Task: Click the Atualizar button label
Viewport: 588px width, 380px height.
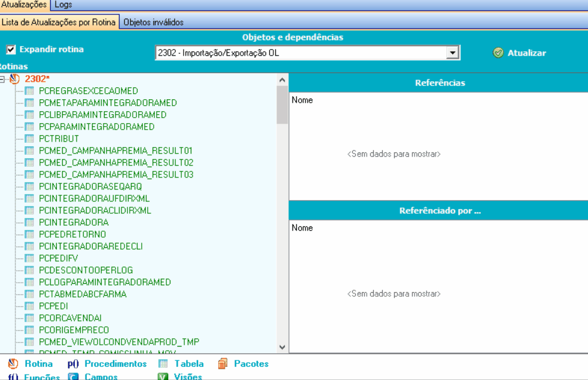Action: pos(526,53)
